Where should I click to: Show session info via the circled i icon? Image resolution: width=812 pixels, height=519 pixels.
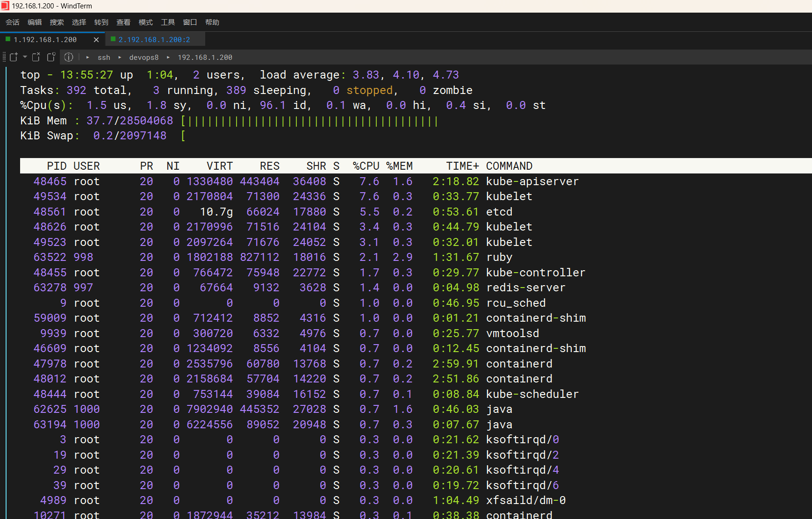coord(69,57)
